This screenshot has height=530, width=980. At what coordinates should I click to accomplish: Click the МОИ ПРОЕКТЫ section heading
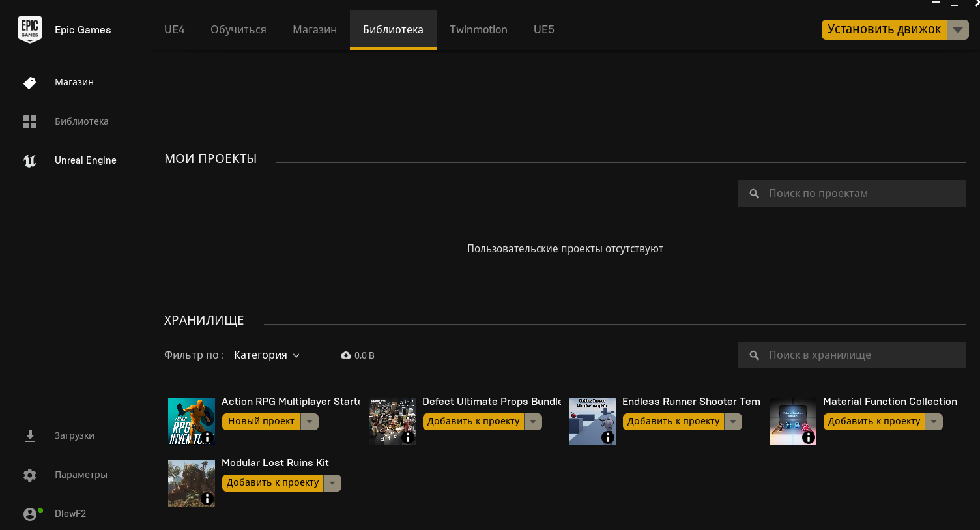[210, 159]
